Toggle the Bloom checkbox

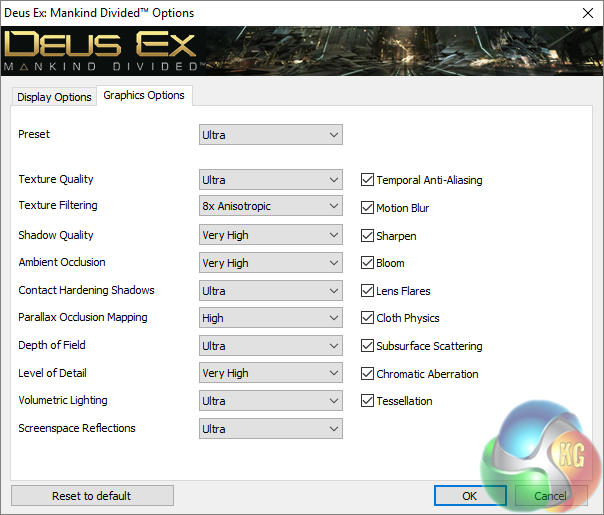point(367,263)
